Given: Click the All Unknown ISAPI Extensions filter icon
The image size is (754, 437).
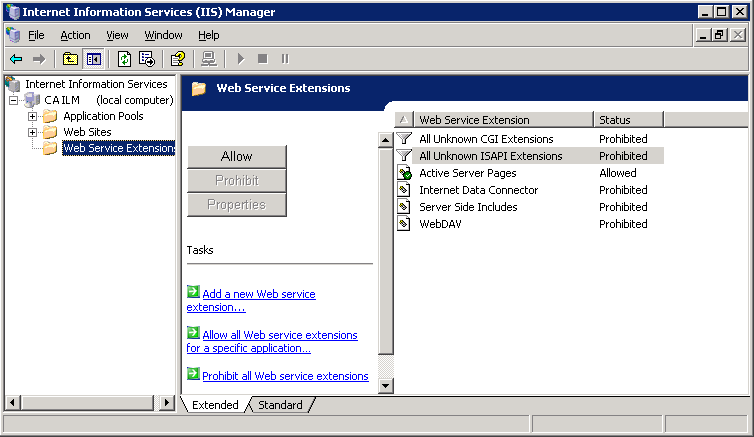Looking at the screenshot, I should pos(404,156).
